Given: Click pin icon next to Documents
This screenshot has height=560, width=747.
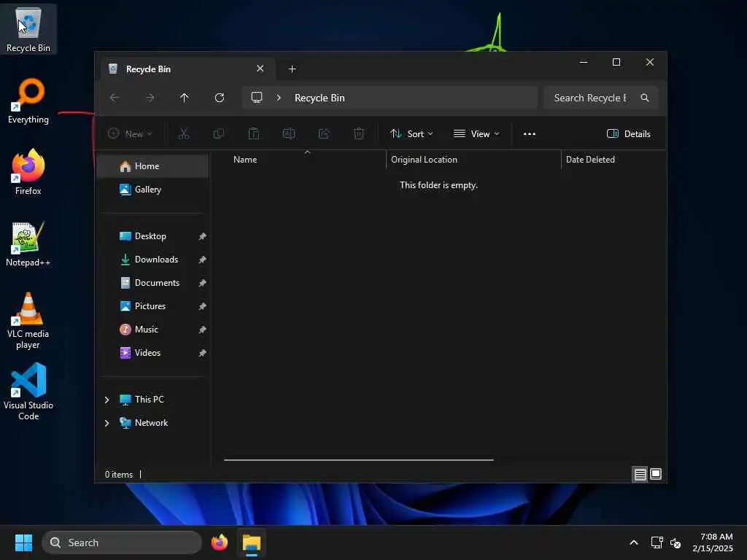Looking at the screenshot, I should (x=203, y=283).
